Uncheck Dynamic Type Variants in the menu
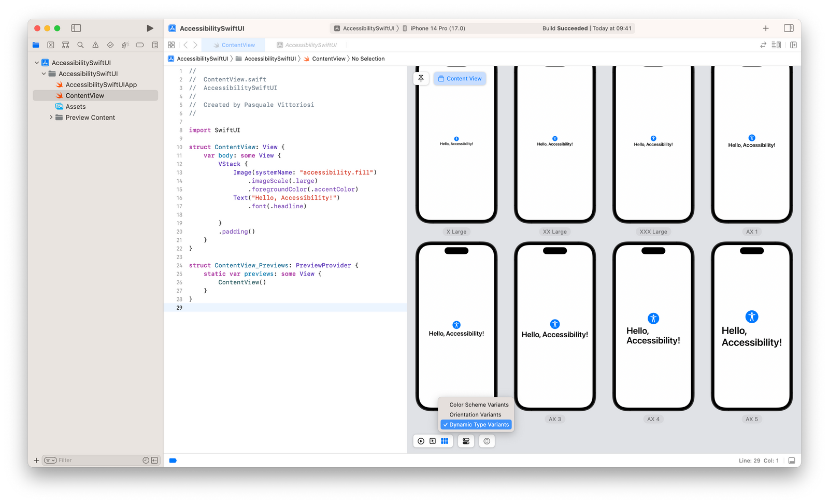 [476, 424]
